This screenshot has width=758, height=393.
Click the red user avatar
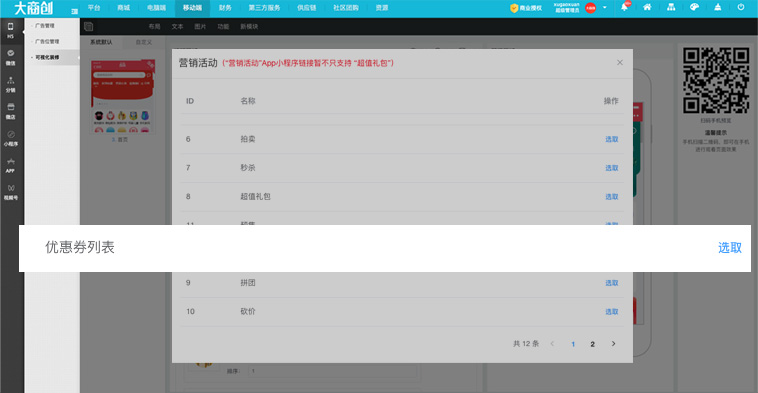590,8
